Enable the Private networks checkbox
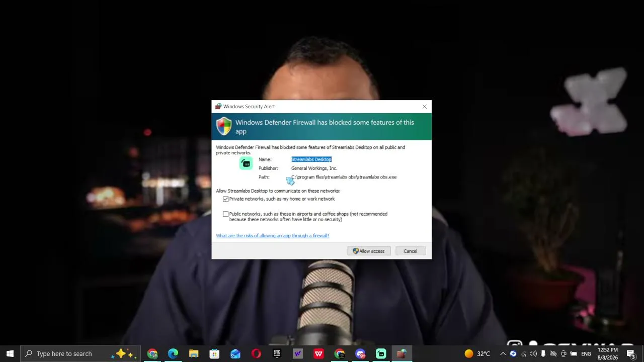The width and height of the screenshot is (644, 362). (x=225, y=199)
